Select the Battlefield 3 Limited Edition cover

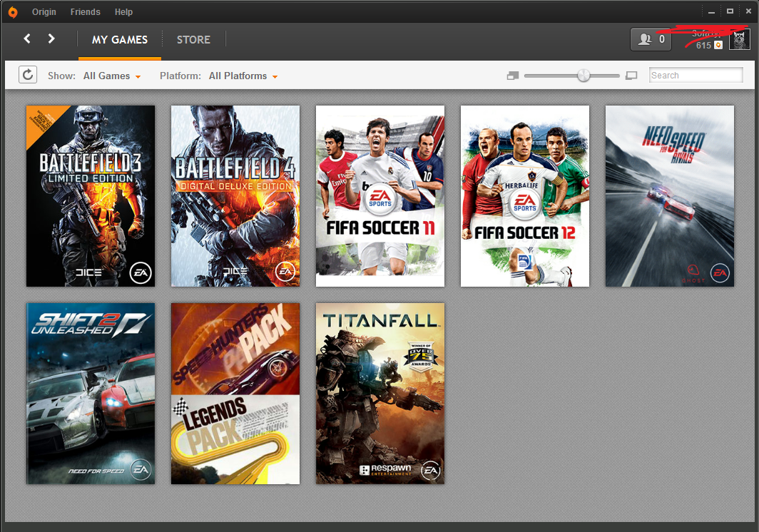pyautogui.click(x=91, y=196)
